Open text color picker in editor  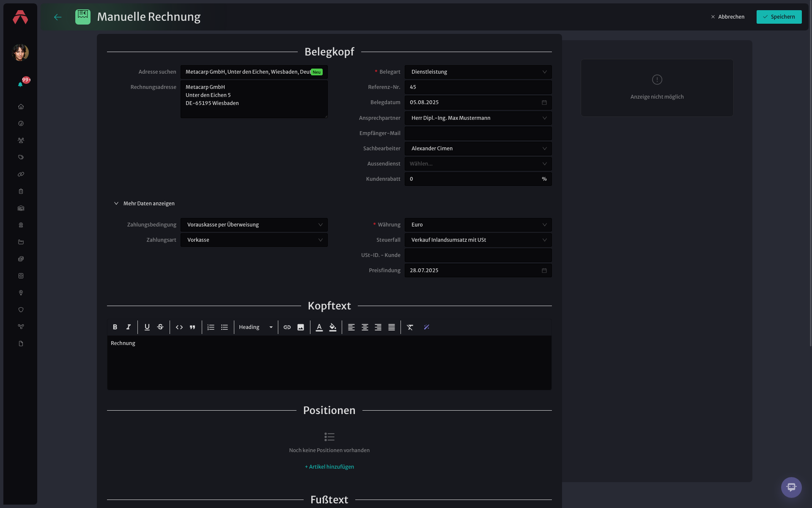(319, 327)
